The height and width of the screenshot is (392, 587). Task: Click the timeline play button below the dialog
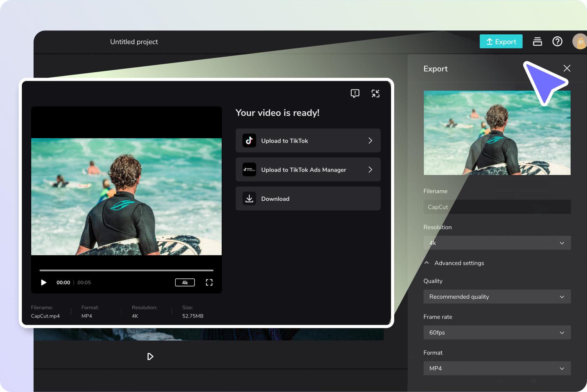tap(150, 356)
